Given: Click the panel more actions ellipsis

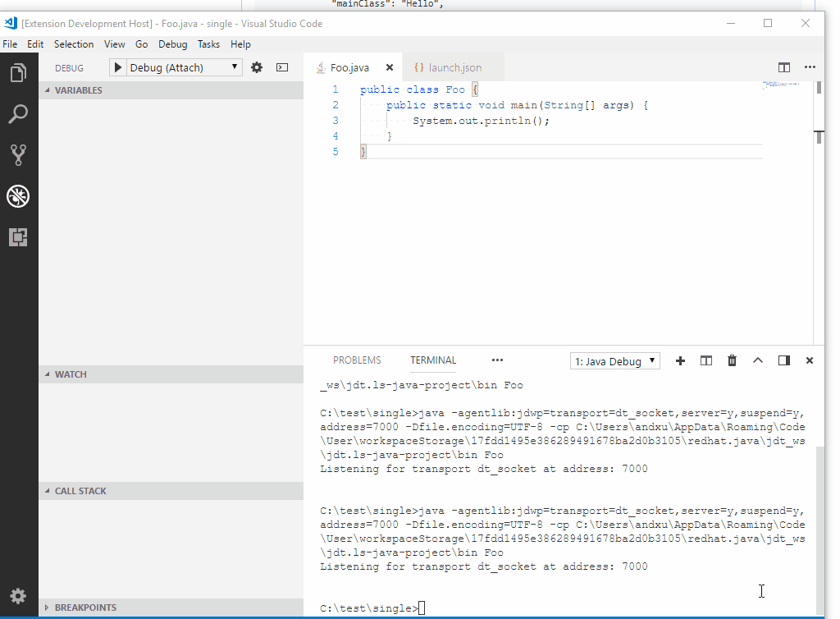Looking at the screenshot, I should 497,360.
